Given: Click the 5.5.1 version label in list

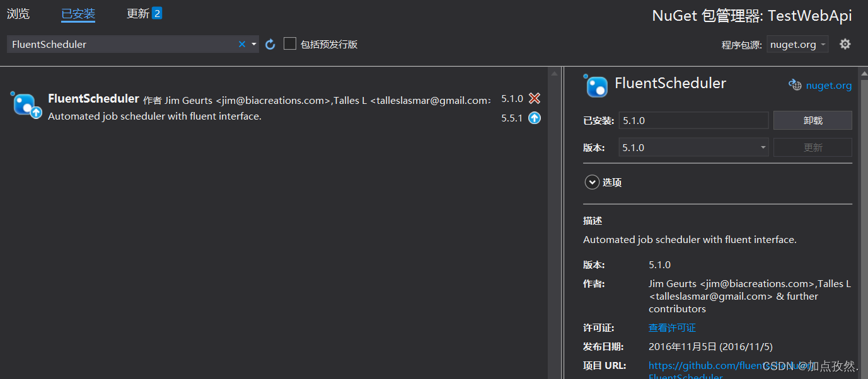Looking at the screenshot, I should point(512,118).
